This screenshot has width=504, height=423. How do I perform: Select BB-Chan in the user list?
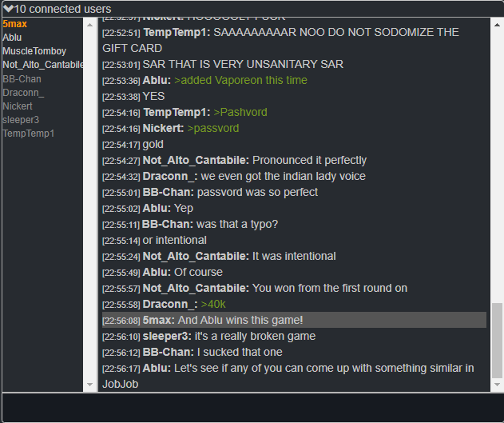coord(22,79)
